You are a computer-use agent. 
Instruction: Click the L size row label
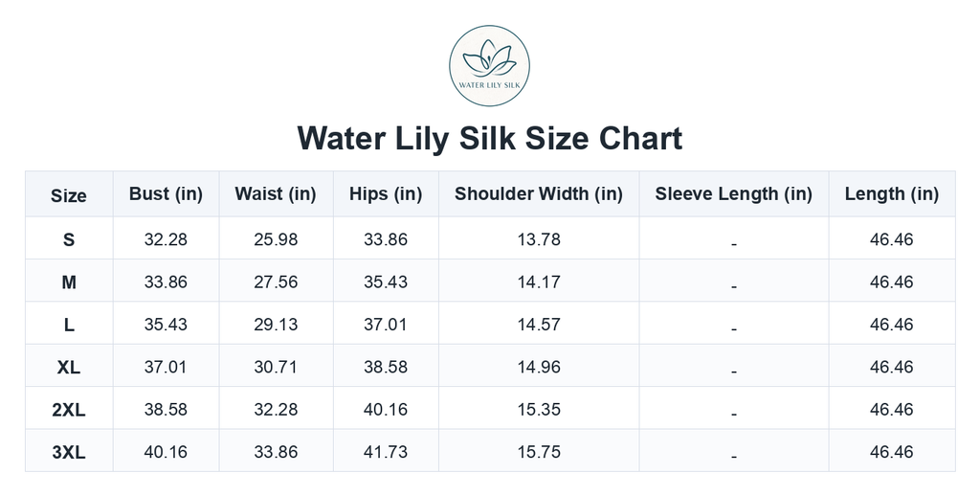[69, 324]
